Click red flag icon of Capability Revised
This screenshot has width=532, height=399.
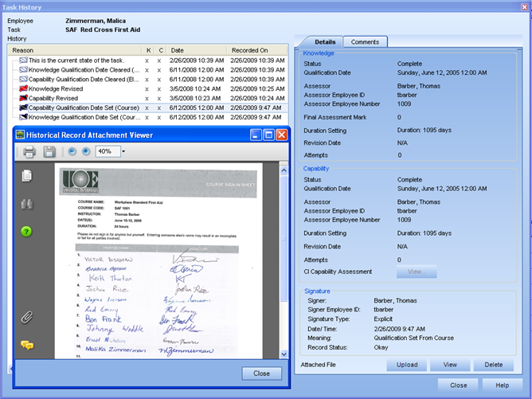coord(23,98)
